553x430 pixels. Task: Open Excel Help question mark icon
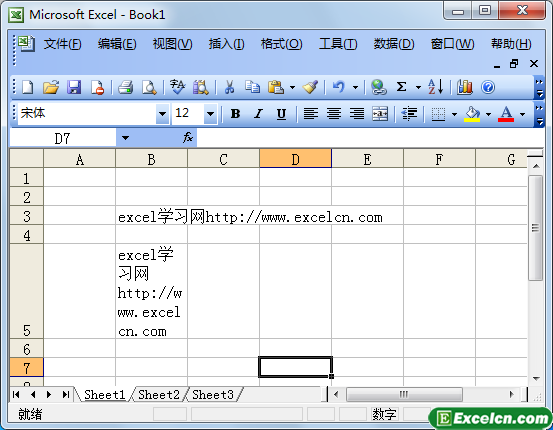pos(488,87)
